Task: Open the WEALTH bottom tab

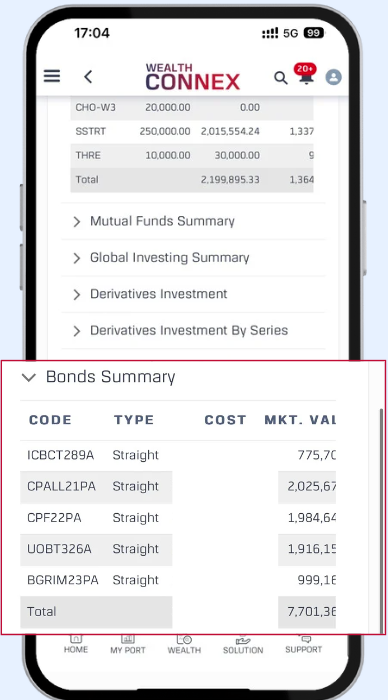Action: tap(184, 645)
